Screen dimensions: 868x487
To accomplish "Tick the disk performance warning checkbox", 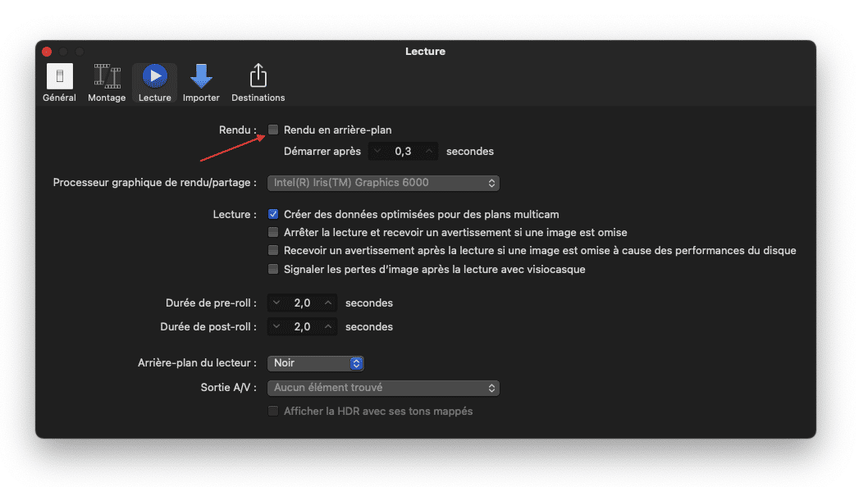I will 274,250.
